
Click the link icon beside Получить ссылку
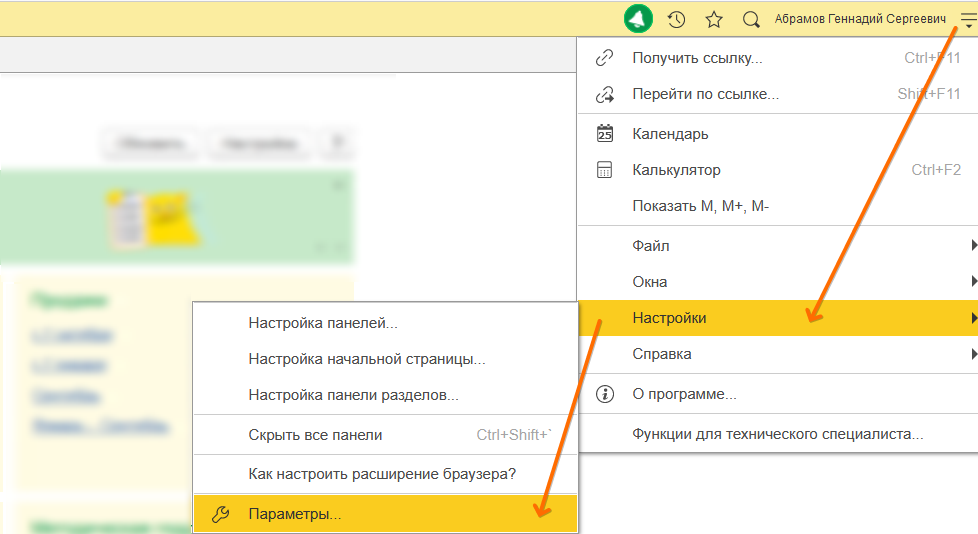604,58
